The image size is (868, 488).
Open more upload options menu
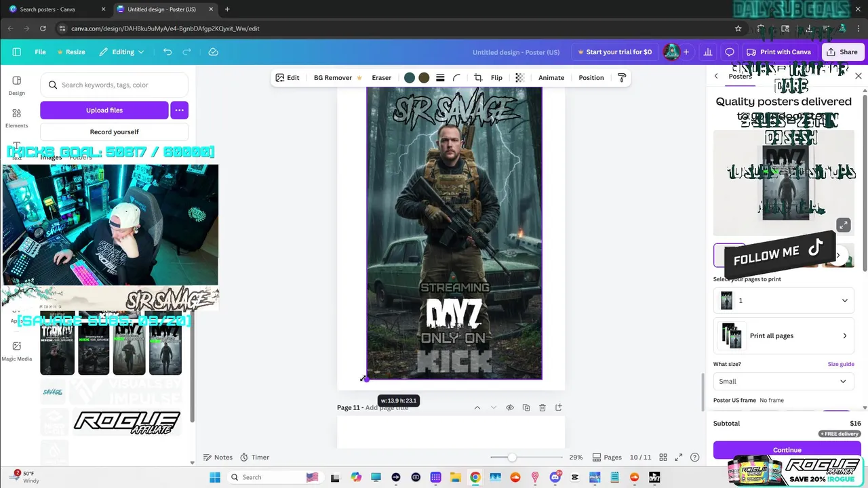point(179,110)
